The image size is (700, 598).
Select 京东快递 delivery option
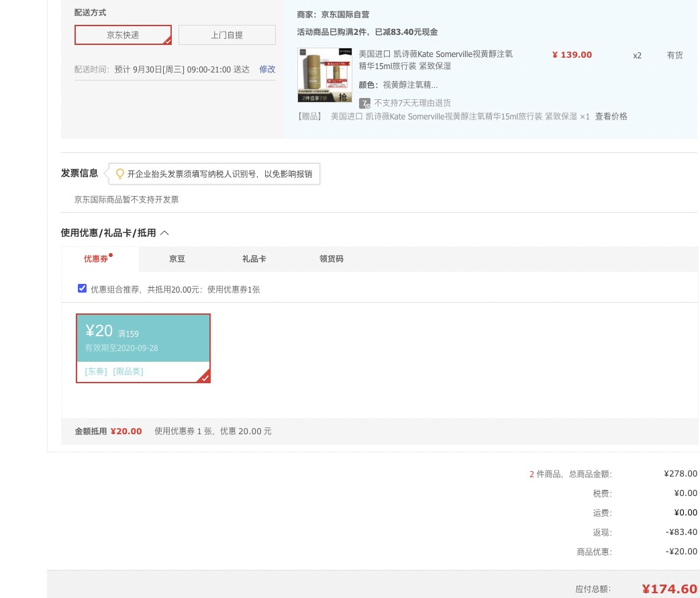pos(123,35)
